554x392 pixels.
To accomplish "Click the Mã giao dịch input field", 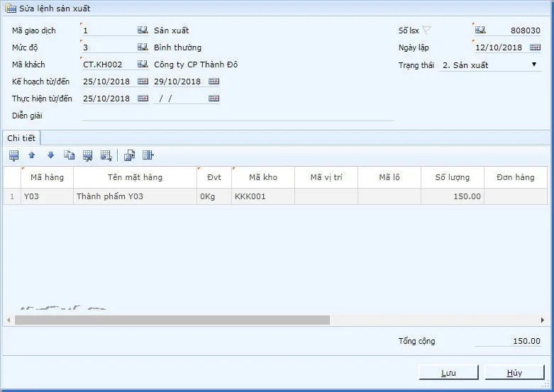I will (x=109, y=30).
